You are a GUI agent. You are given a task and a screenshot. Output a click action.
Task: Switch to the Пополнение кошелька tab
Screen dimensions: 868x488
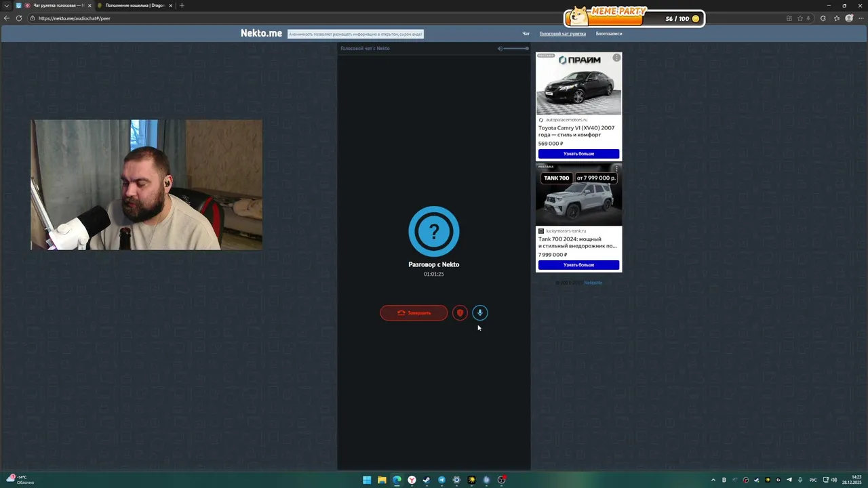coord(134,5)
